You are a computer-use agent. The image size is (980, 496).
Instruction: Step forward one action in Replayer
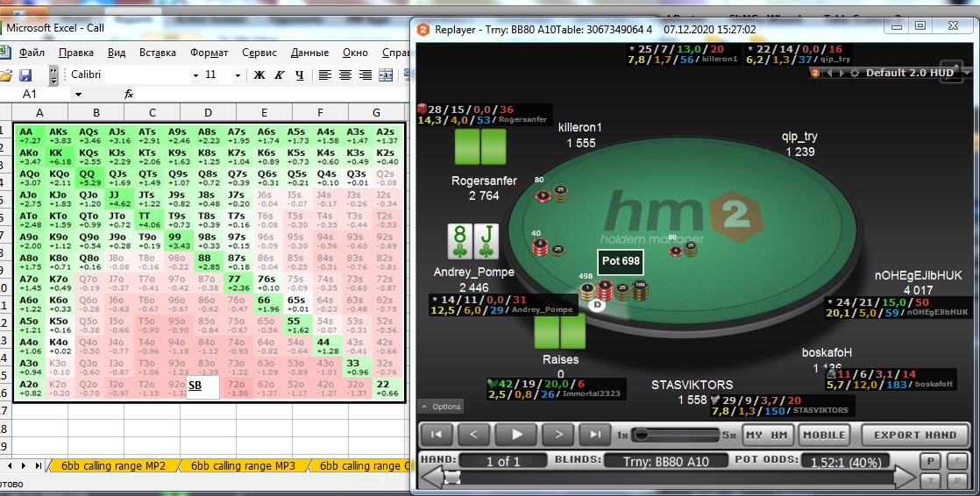(558, 435)
